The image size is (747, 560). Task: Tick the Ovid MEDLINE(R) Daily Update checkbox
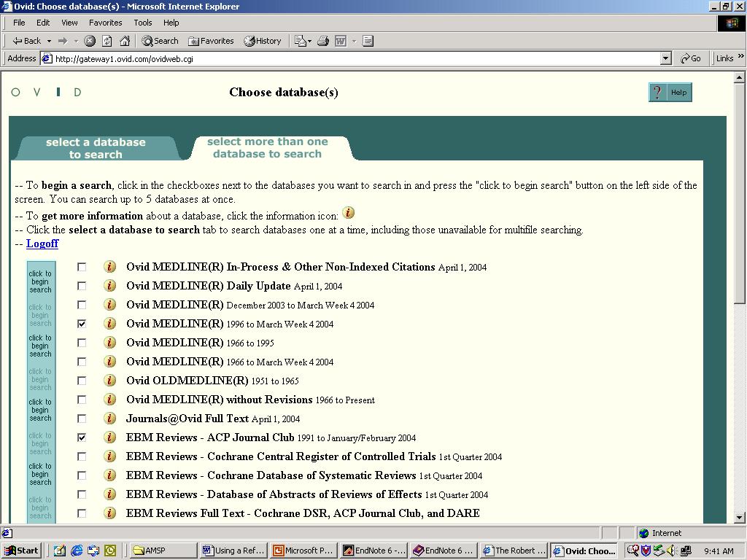click(x=82, y=286)
